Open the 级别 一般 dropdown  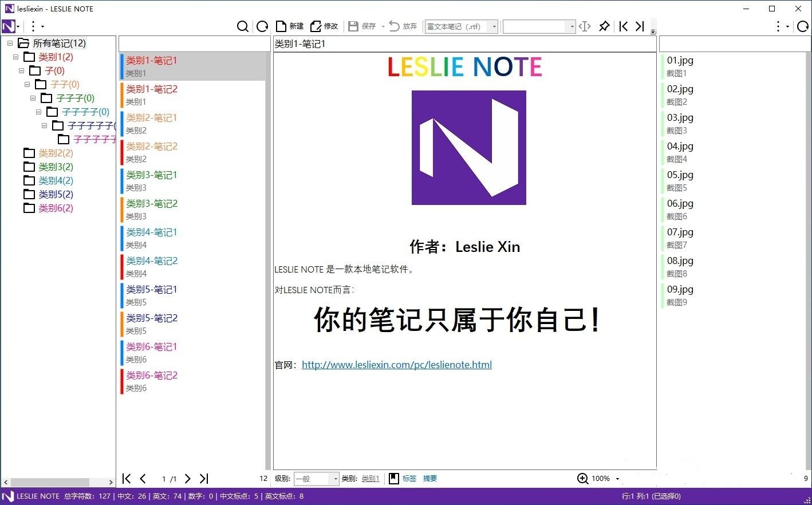point(316,479)
